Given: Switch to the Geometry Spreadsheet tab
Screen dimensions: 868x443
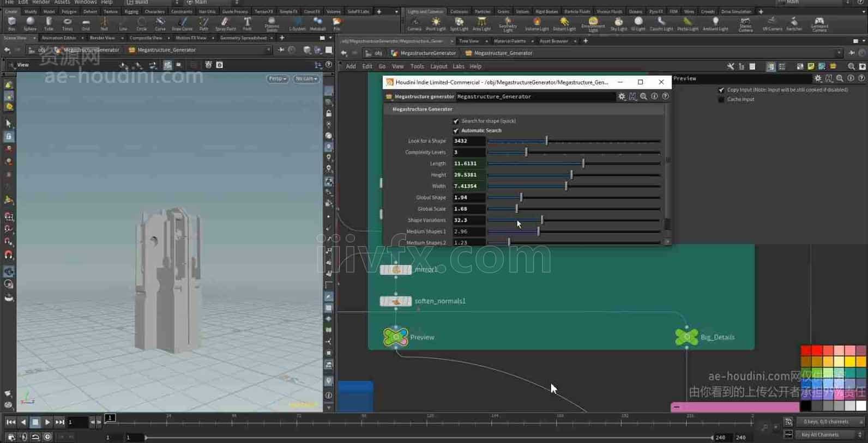Looking at the screenshot, I should [x=243, y=38].
